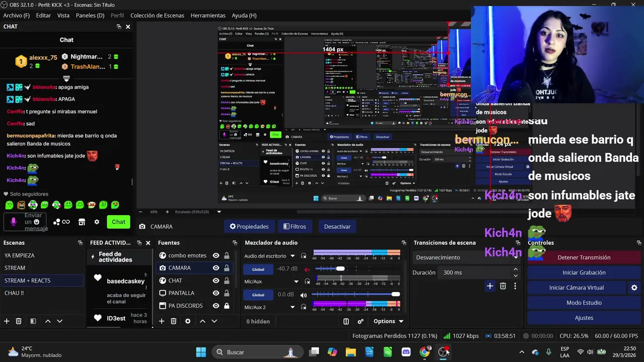Delete selected source in Fuentes toolbar
644x362 pixels.
pos(174,321)
